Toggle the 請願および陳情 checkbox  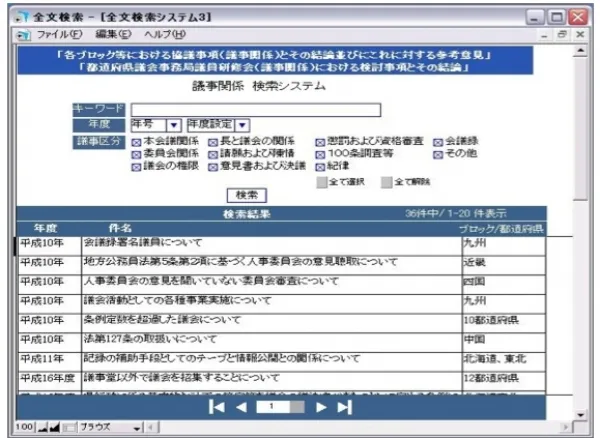click(x=213, y=155)
